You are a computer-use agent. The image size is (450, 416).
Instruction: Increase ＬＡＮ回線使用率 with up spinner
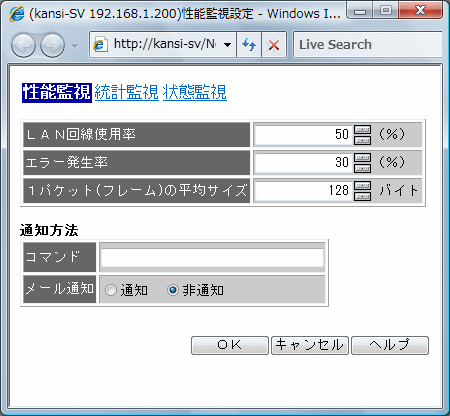362,130
